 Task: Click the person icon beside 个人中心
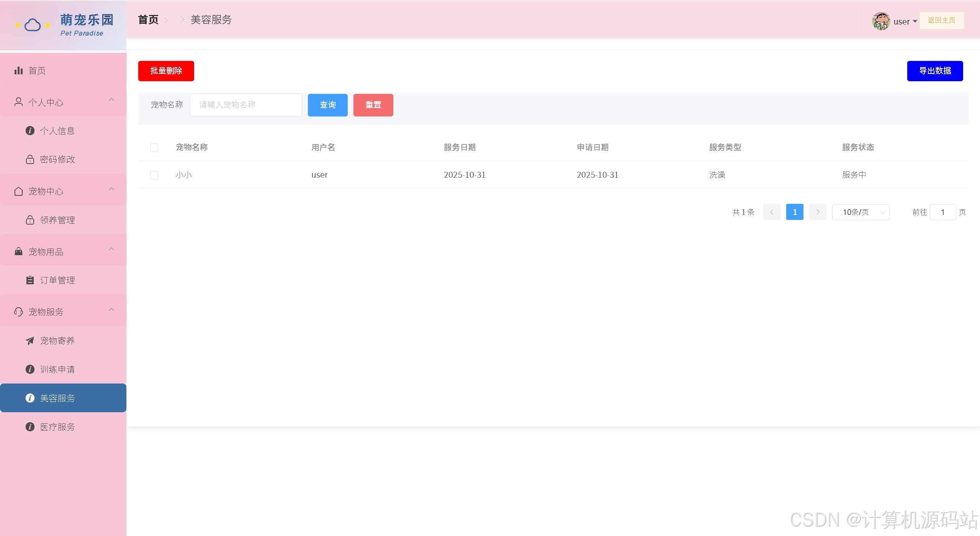click(x=18, y=102)
